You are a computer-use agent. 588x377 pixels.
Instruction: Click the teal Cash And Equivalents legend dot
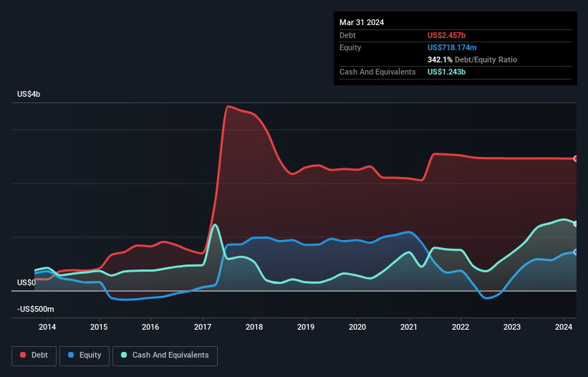(124, 355)
